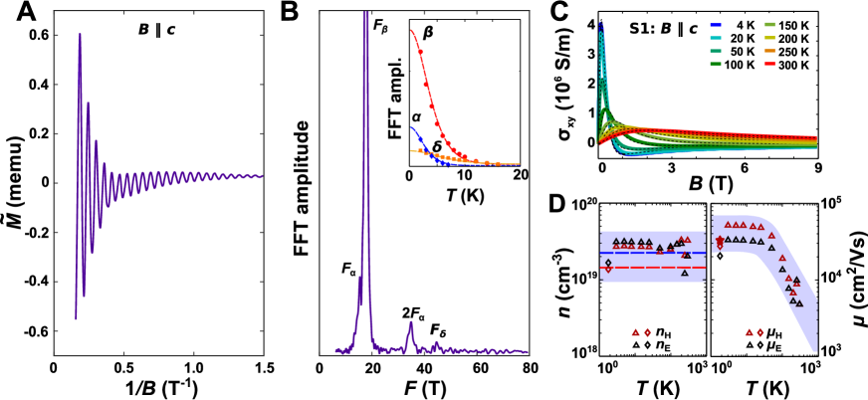This screenshot has width=868, height=400.
Task: Click the black diamond marker beside nE legend
Action: [x=648, y=344]
